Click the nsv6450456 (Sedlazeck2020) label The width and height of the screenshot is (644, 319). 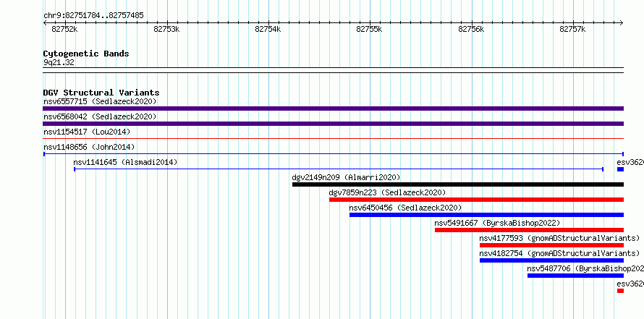tap(405, 208)
